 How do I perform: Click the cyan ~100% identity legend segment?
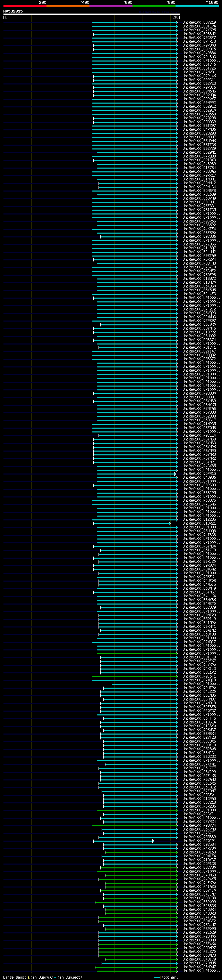tap(197, 6)
